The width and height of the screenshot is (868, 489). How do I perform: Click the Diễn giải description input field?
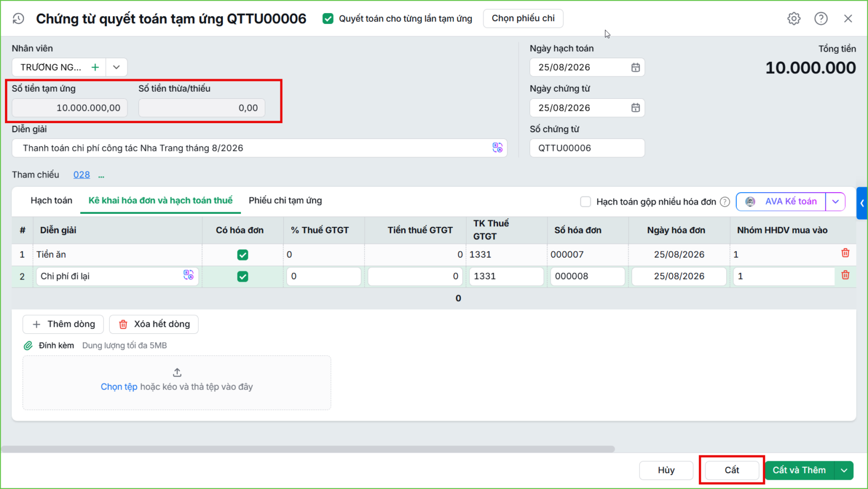[x=259, y=148]
